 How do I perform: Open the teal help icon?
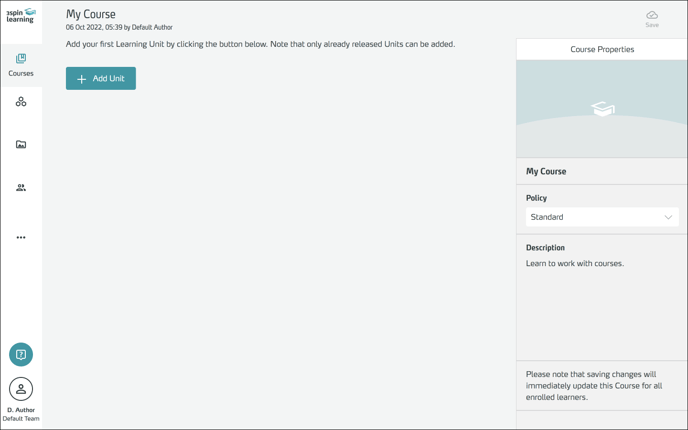click(x=21, y=354)
